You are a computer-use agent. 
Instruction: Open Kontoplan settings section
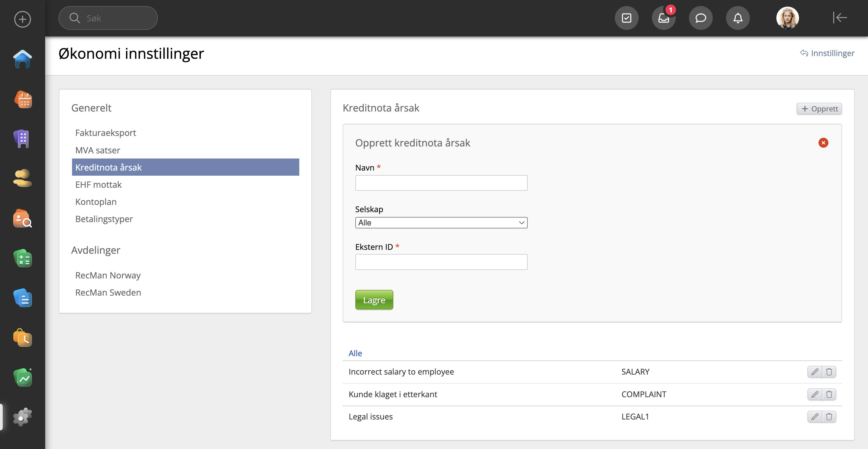pyautogui.click(x=96, y=202)
